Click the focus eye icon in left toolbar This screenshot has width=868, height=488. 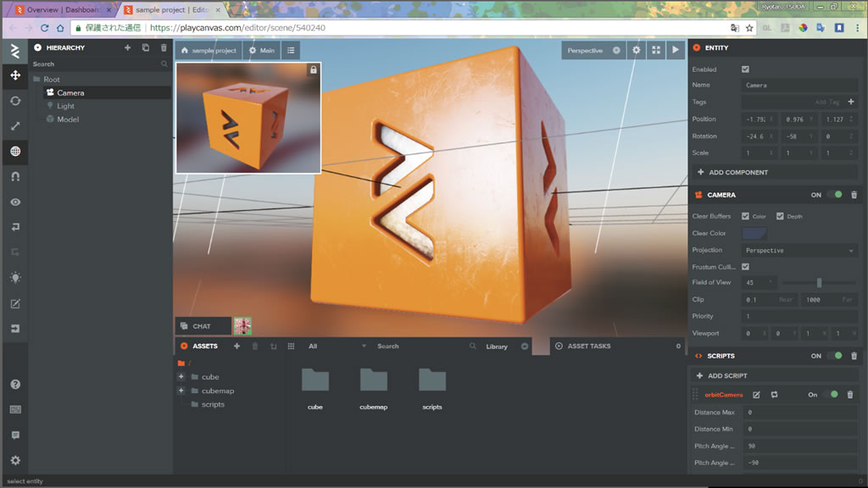pos(15,202)
